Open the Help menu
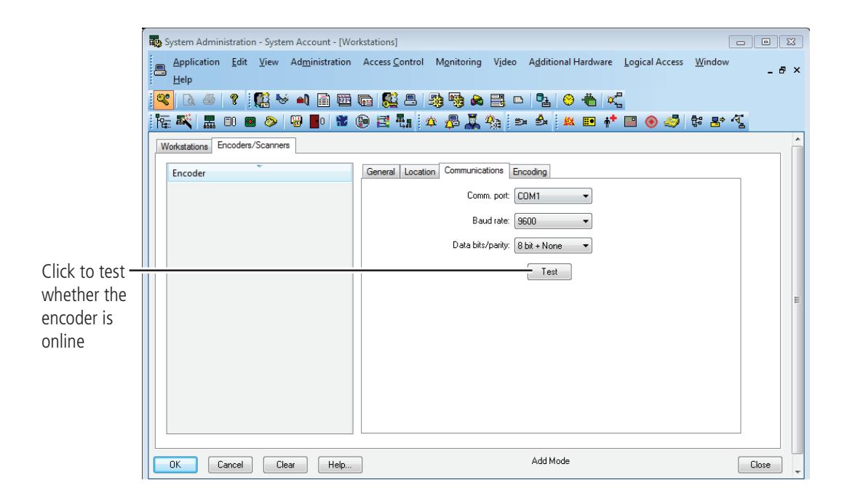 click(183, 79)
